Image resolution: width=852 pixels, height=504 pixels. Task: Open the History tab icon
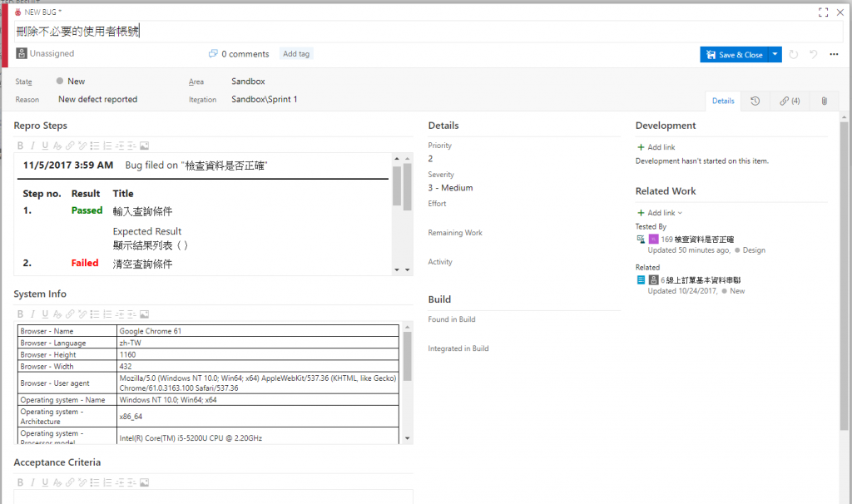[755, 101]
